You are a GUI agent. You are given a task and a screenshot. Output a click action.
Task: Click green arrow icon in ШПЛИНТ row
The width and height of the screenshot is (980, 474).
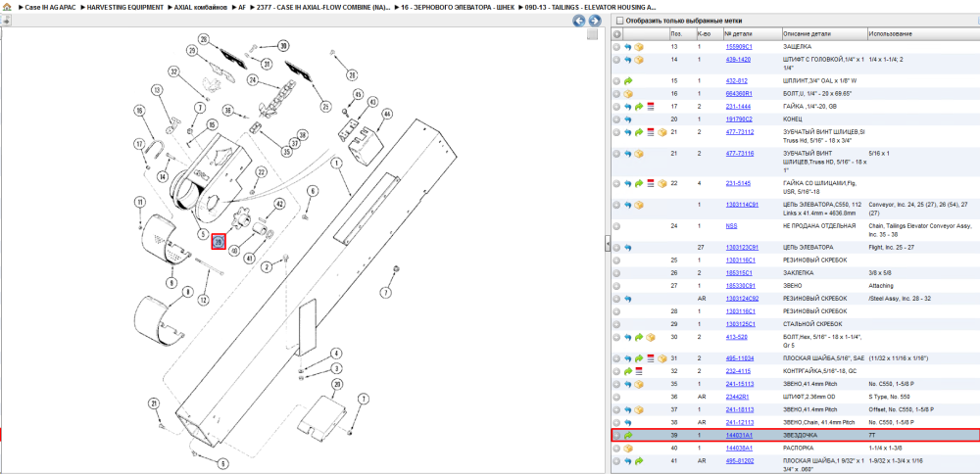click(x=628, y=81)
